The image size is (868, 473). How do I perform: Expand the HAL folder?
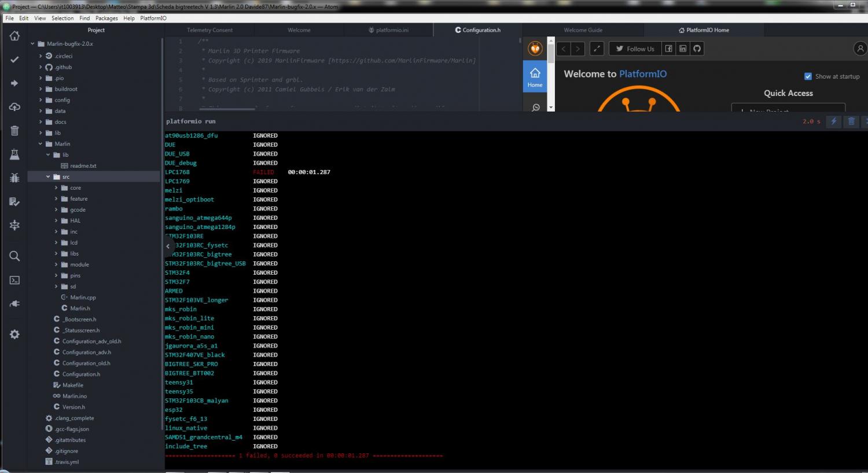tap(56, 221)
